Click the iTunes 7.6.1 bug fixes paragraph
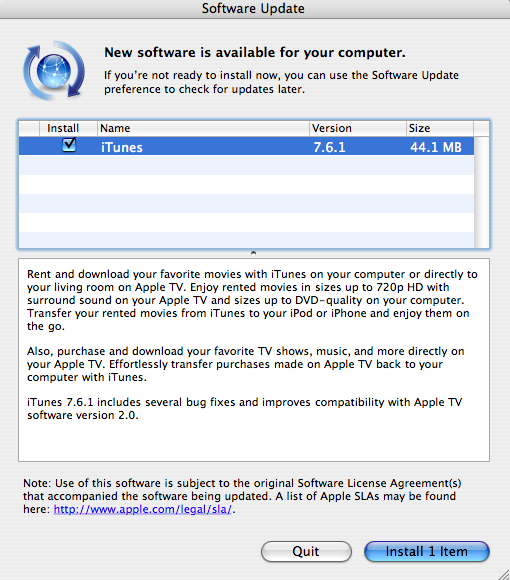Viewport: 510px width, 580px height. pos(244,408)
